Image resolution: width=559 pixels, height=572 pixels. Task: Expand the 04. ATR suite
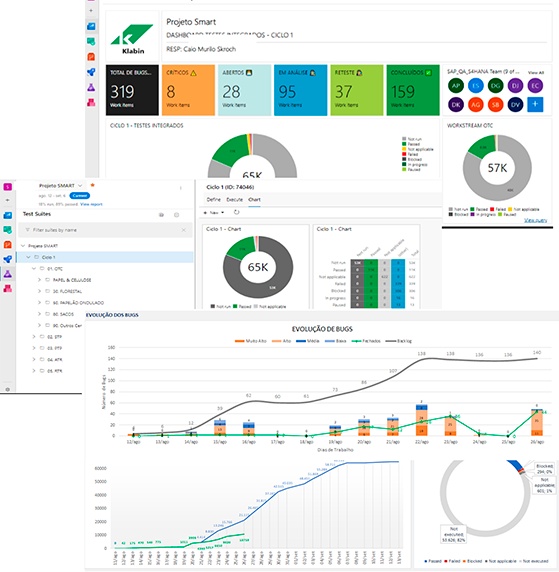coord(34,359)
